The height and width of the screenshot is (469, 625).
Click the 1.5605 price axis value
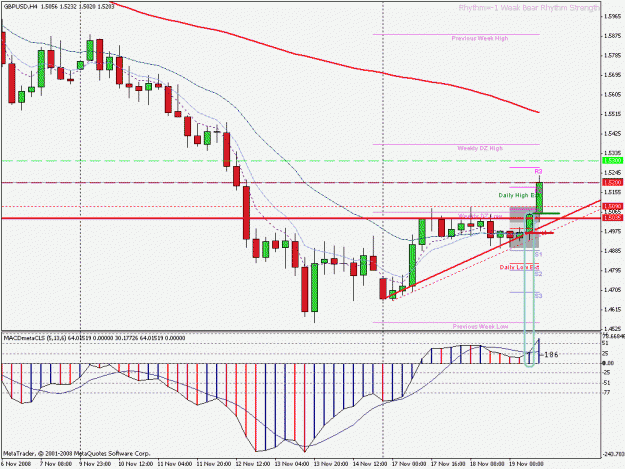pos(613,94)
